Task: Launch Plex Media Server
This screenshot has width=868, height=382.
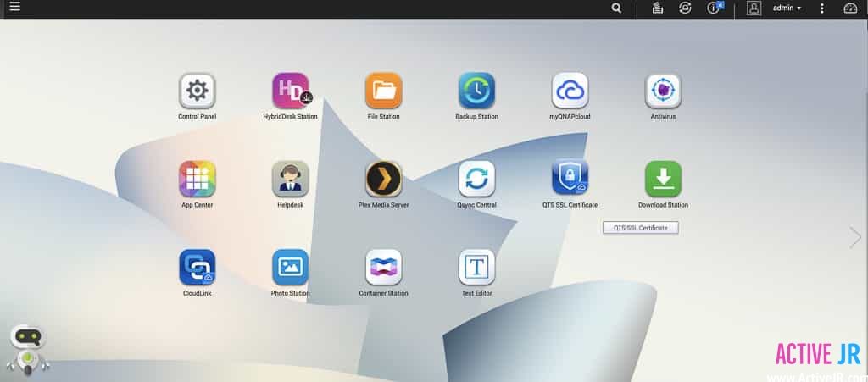Action: click(x=383, y=179)
